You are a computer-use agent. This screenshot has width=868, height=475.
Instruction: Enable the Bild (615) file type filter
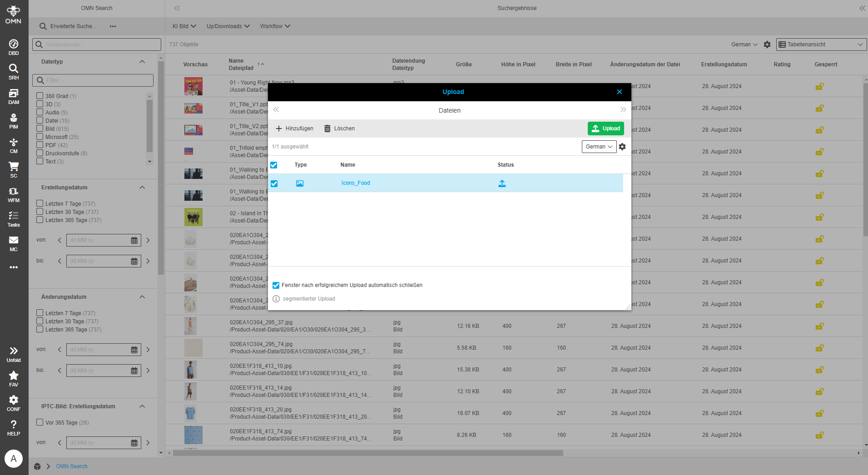(40, 129)
